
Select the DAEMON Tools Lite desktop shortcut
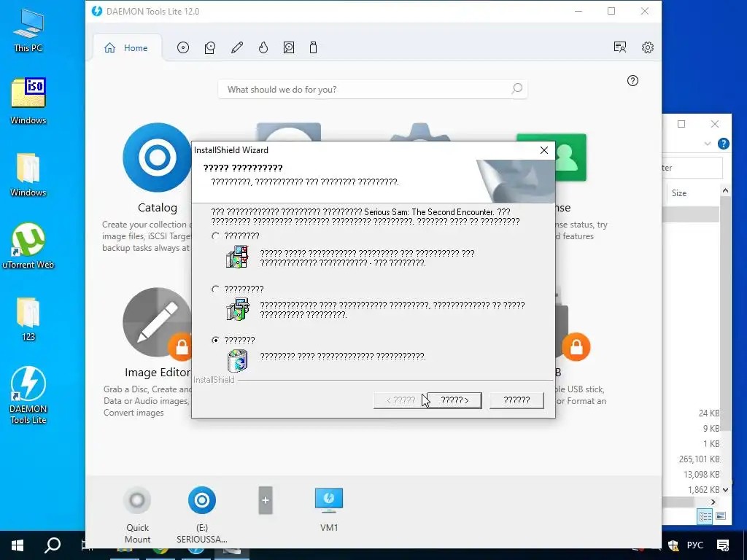coord(28,395)
